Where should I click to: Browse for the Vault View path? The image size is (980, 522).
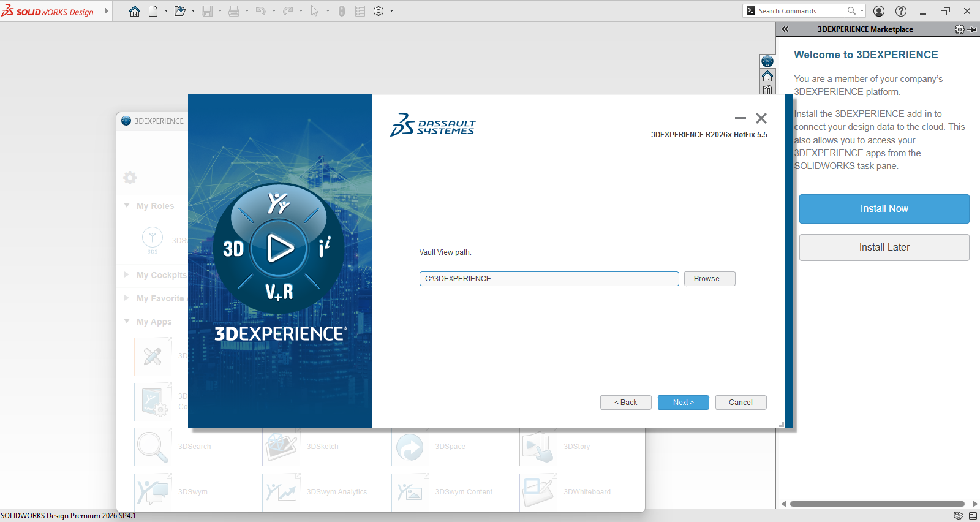710,279
